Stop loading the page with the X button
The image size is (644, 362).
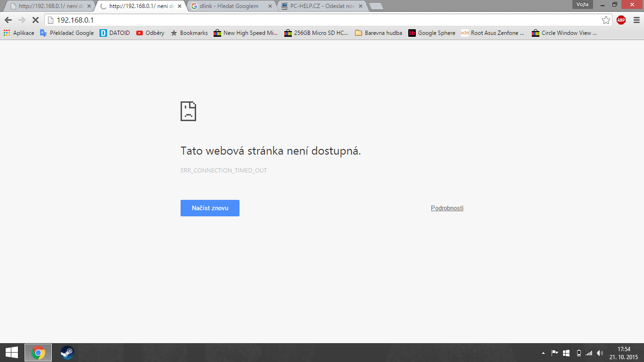click(x=35, y=20)
